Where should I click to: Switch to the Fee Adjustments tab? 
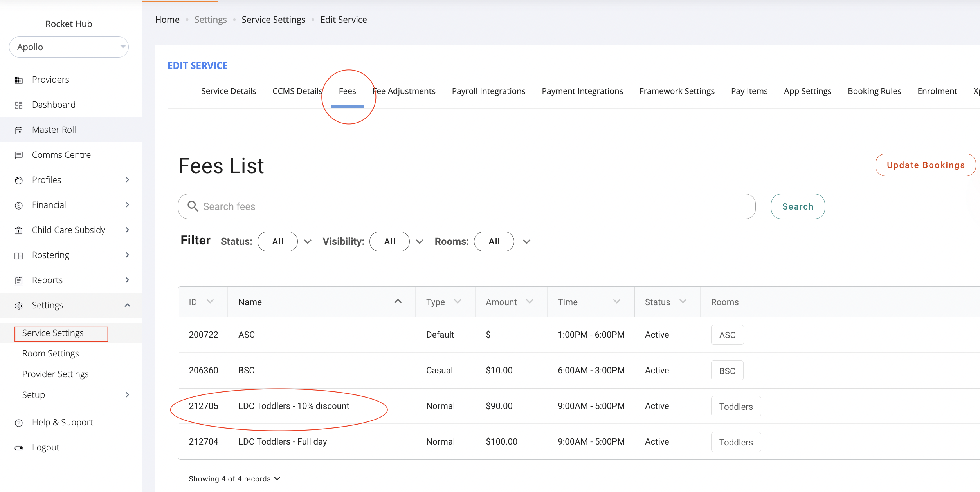point(405,91)
